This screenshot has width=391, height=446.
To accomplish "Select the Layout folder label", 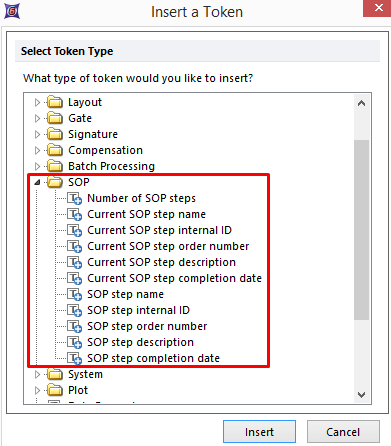I will click(85, 102).
